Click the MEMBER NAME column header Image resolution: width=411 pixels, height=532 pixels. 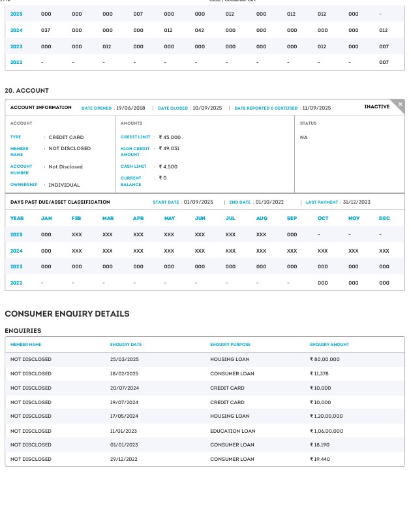(x=26, y=344)
